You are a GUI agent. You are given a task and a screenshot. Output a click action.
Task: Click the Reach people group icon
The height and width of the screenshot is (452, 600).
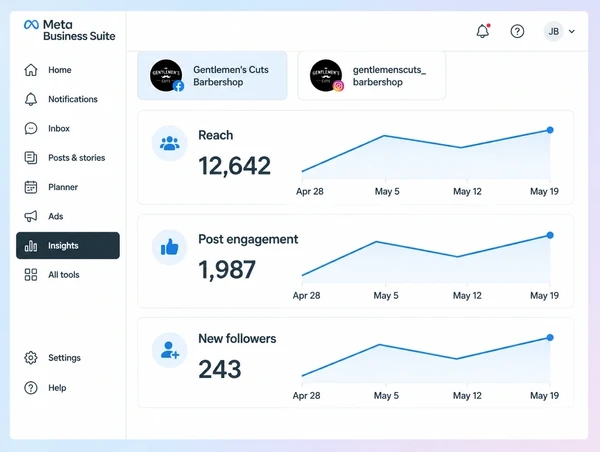170,143
